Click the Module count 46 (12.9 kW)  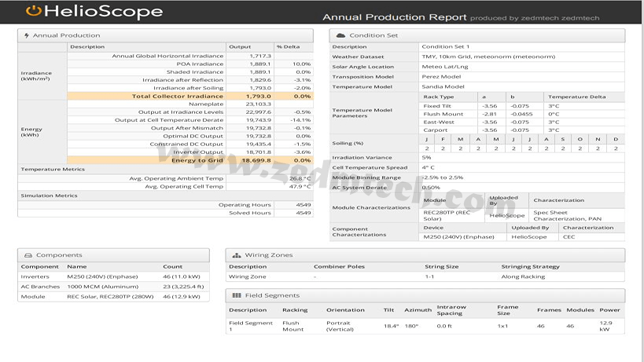[x=182, y=296]
